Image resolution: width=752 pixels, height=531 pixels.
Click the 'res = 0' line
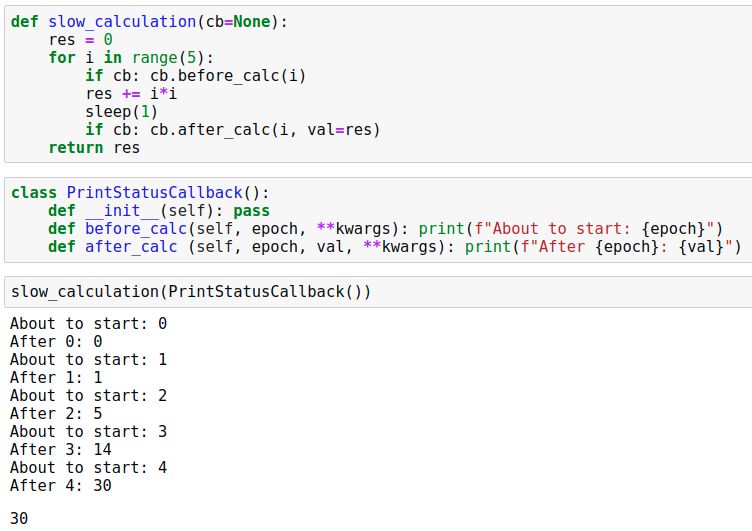81,40
